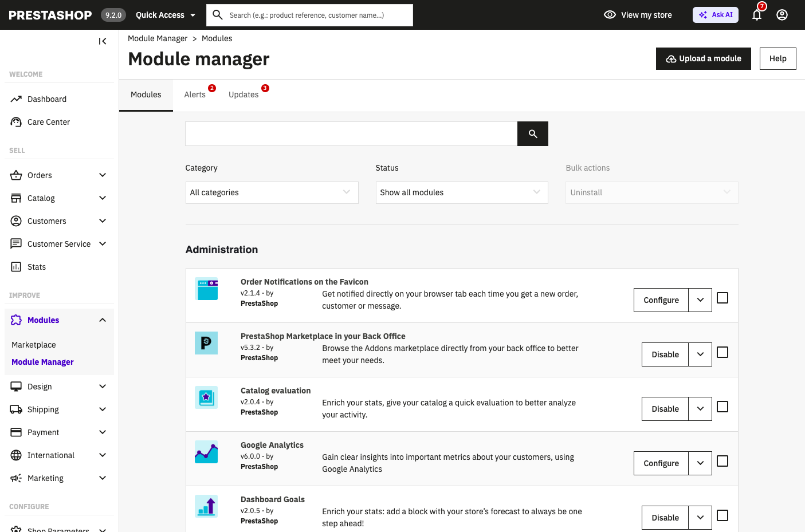805x532 pixels.
Task: Open the Show all modules status dropdown
Action: (462, 192)
